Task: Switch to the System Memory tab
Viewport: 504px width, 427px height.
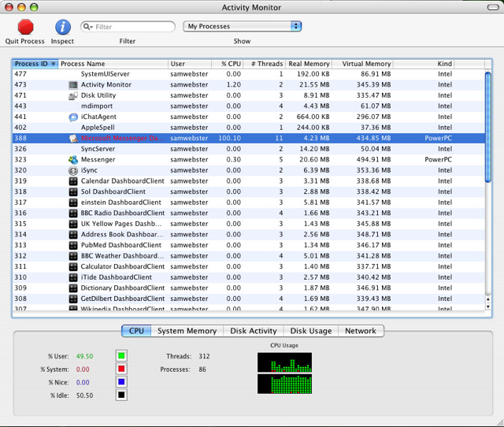Action: point(187,331)
